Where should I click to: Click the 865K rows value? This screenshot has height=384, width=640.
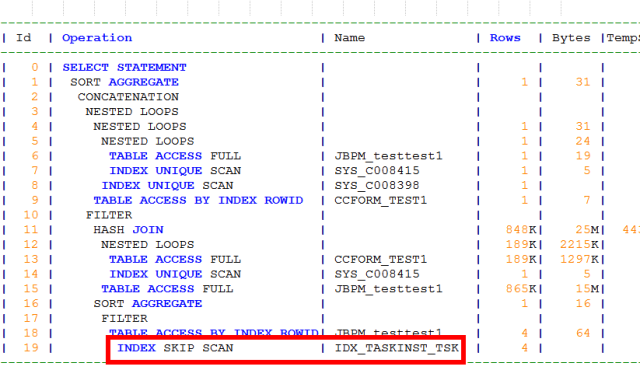(x=521, y=289)
